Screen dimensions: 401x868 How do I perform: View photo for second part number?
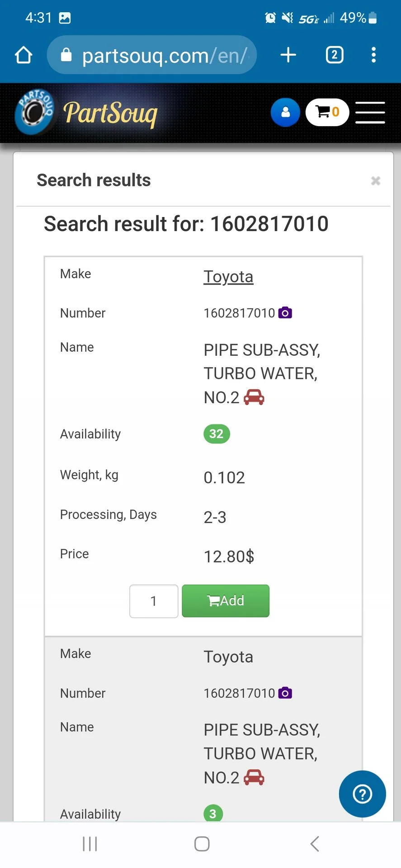[285, 693]
